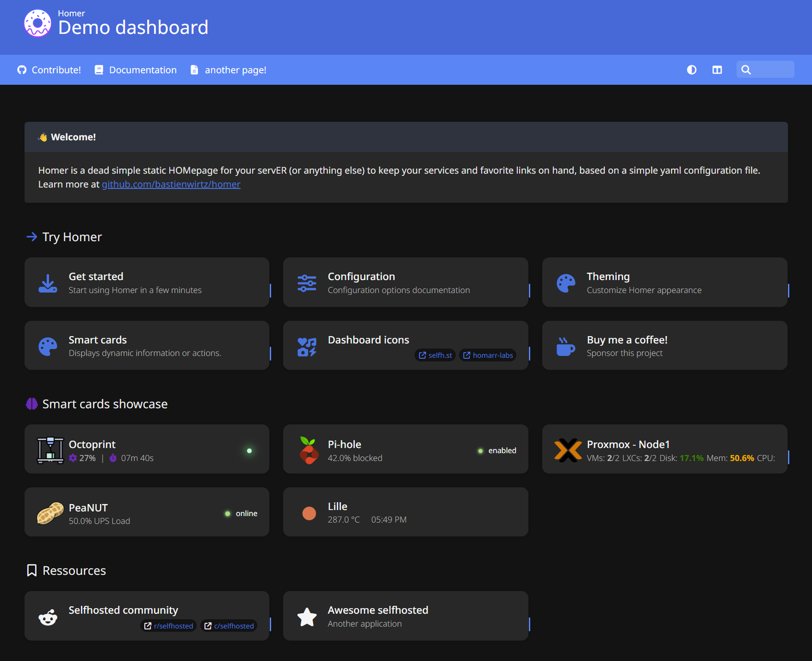
Task: Select the Octoprint 3D printer icon
Action: [x=51, y=448]
